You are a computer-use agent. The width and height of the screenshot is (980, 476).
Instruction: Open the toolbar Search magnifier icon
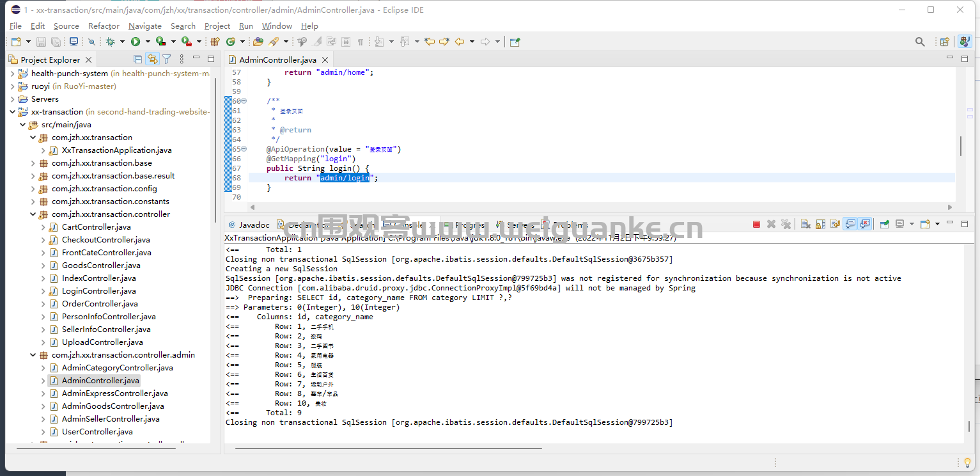coord(920,42)
